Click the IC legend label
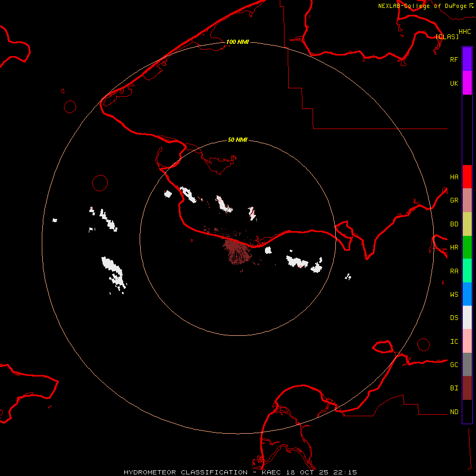The image size is (476, 476). coord(454,341)
